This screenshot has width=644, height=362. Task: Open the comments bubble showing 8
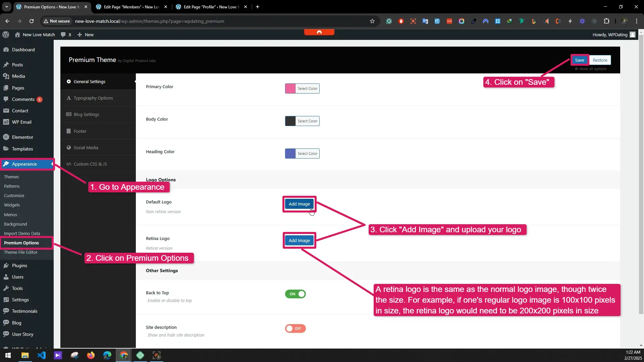tap(66, 35)
